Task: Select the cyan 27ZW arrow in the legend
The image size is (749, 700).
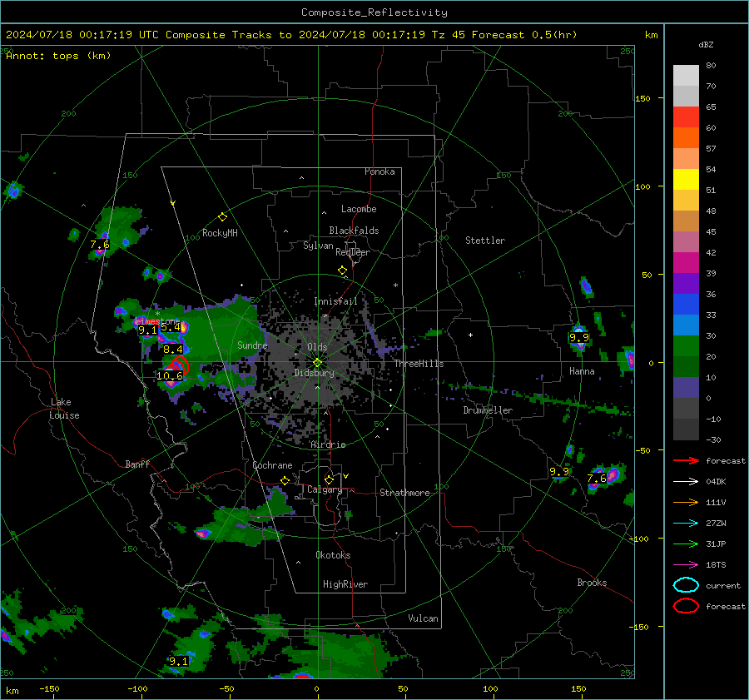Action: [x=686, y=524]
